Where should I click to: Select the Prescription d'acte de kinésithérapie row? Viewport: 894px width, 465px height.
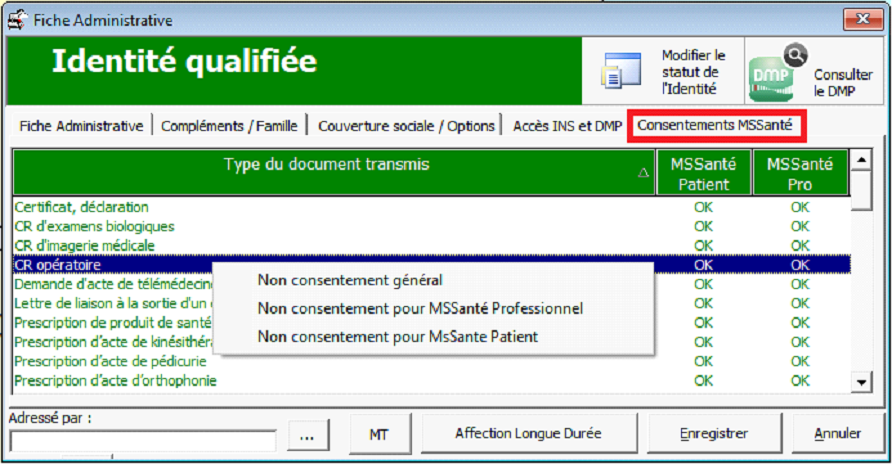point(432,342)
